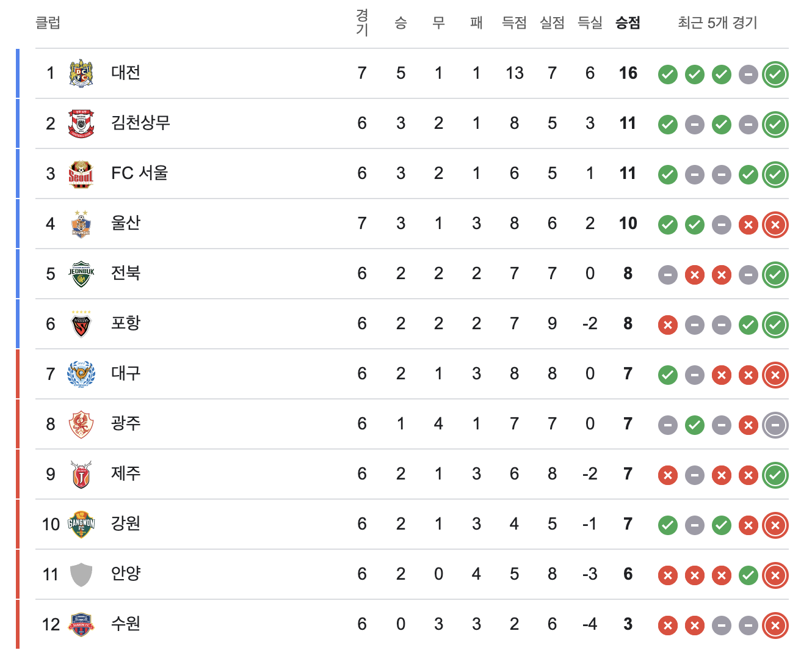The height and width of the screenshot is (664, 812).
Task: Open the 제주 team name link
Action: [x=126, y=473]
